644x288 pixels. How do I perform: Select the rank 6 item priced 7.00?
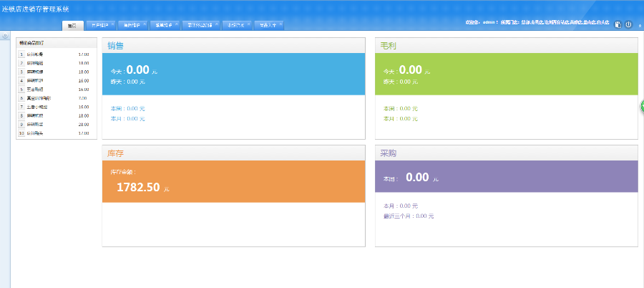pos(57,98)
